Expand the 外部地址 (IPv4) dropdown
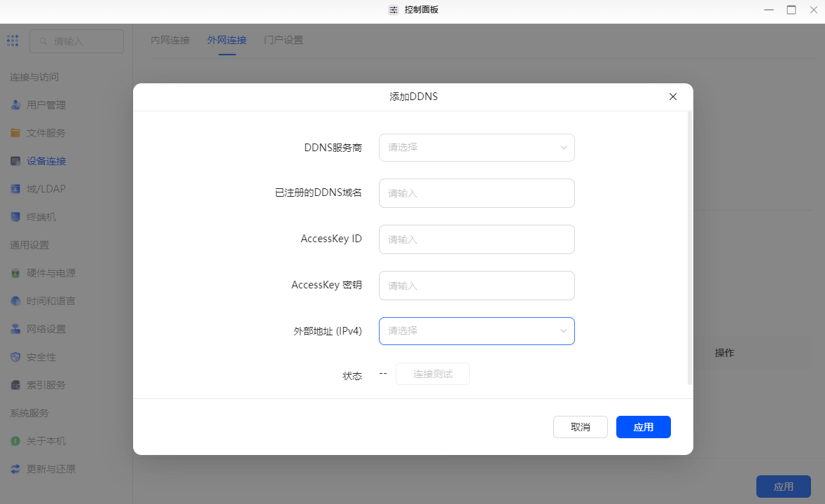This screenshot has width=825, height=504. click(x=477, y=331)
